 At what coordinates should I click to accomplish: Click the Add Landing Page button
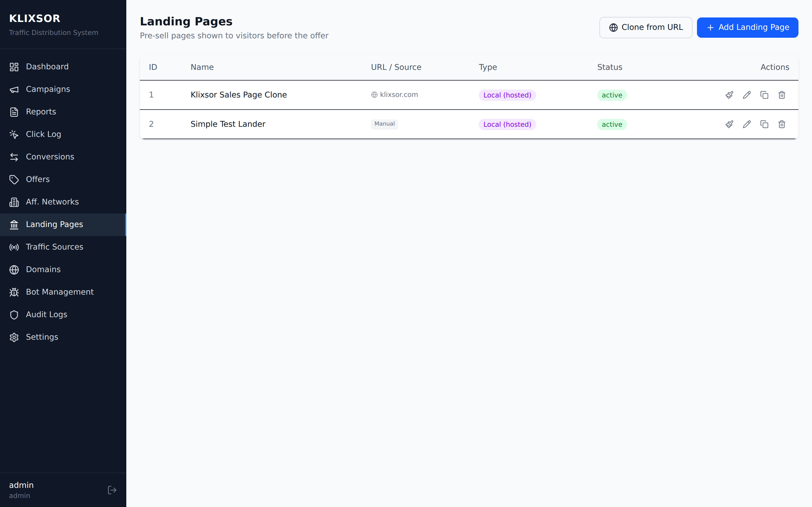pos(747,28)
